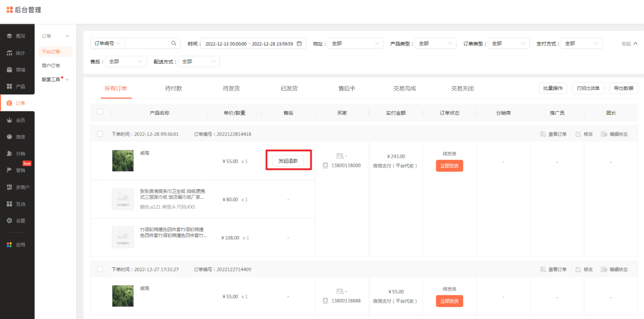The height and width of the screenshot is (319, 644).
Task: Open the 支付方式 dropdown
Action: point(582,43)
